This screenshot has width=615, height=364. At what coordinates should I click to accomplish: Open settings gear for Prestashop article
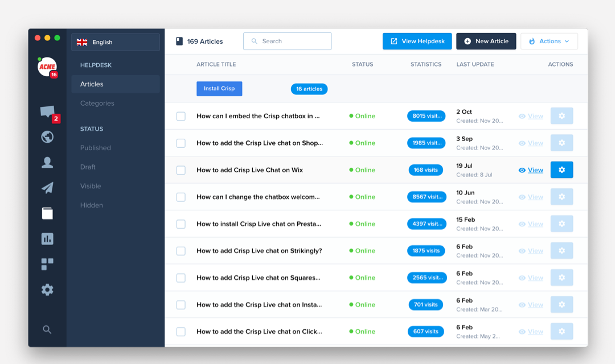tap(561, 224)
